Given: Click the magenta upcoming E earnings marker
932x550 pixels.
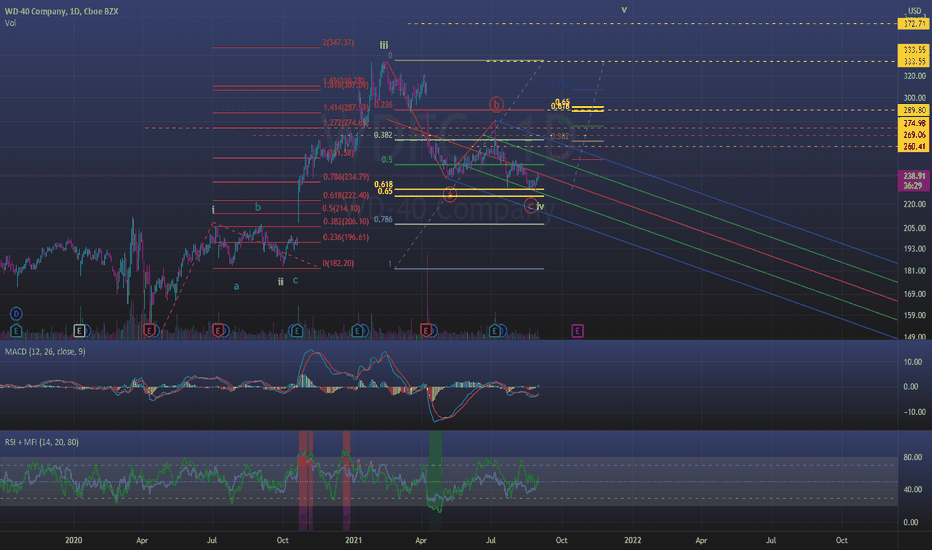Looking at the screenshot, I should 577,331.
